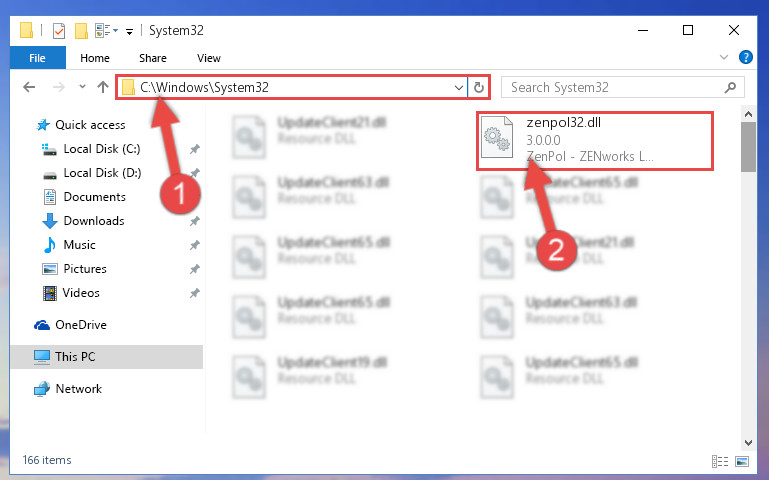Refresh the System32 folder view

pyautogui.click(x=479, y=88)
